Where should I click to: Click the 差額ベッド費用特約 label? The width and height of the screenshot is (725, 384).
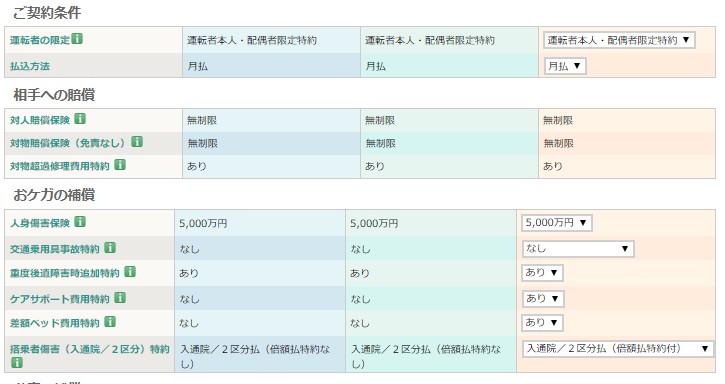tap(55, 323)
